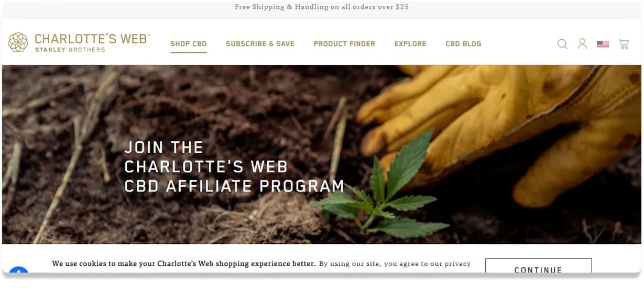
Task: Open the blue accessibility icon
Action: coord(19,271)
